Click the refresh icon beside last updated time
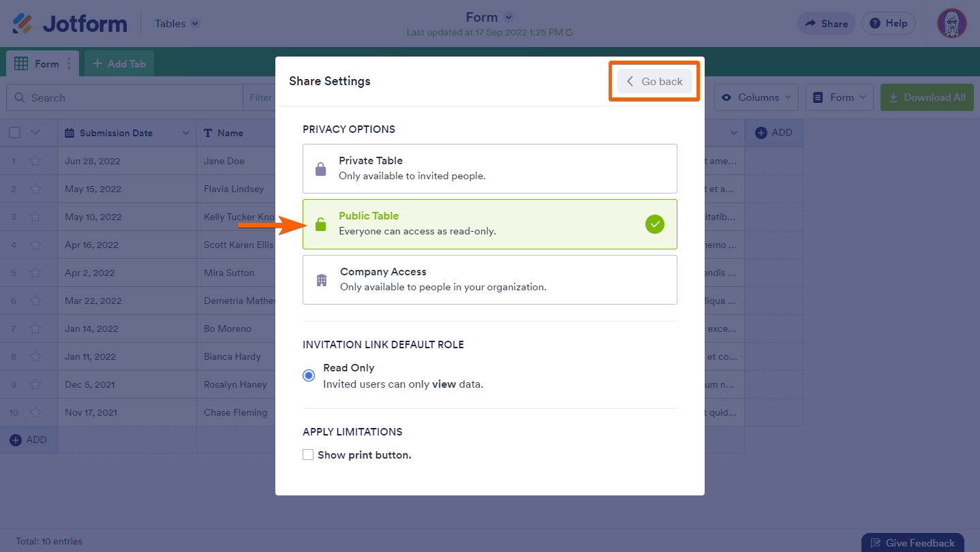 click(569, 32)
